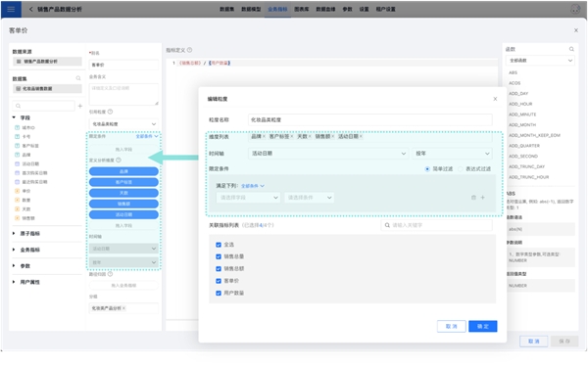Go back using the arrow beside 销售产品数据分析
The width and height of the screenshot is (588, 368).
[x=30, y=9]
